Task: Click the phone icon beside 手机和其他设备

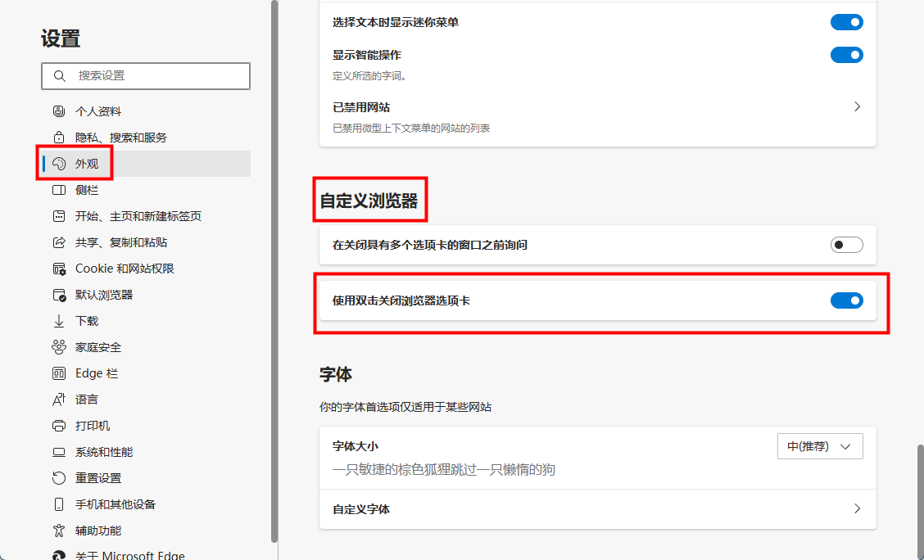Action: pyautogui.click(x=59, y=504)
